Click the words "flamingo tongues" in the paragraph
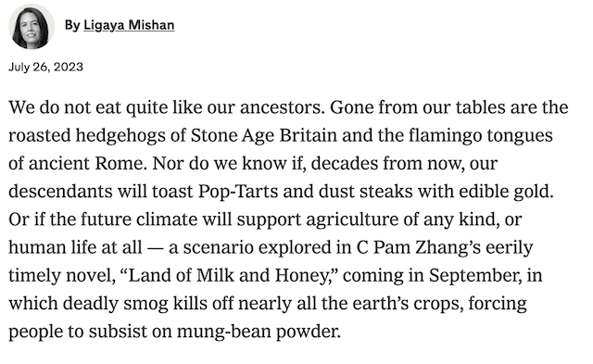Screen dimensions: 593x364 tap(480, 135)
